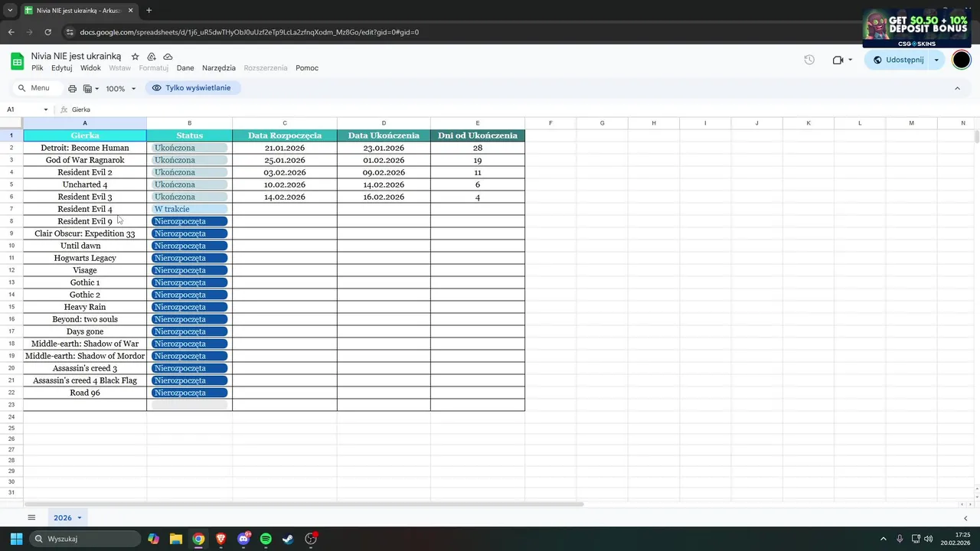This screenshot has width=980, height=551.
Task: Click the taskbar microphone tray icon
Action: (x=900, y=539)
